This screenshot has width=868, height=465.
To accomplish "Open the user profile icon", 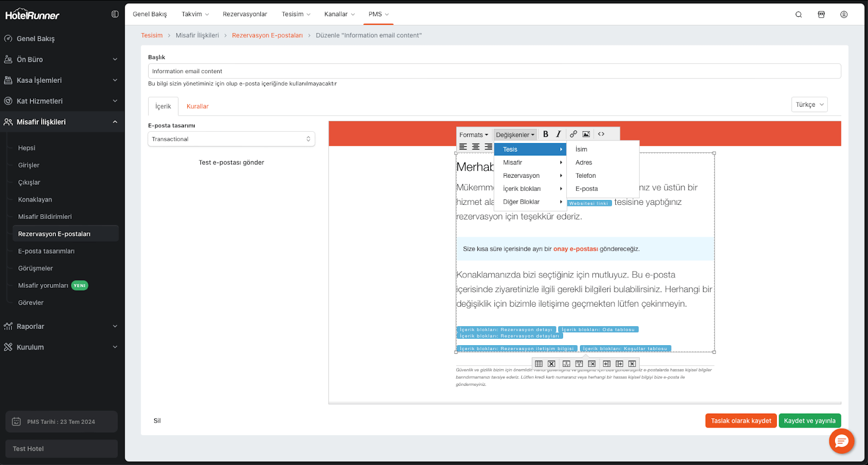I will [x=844, y=15].
